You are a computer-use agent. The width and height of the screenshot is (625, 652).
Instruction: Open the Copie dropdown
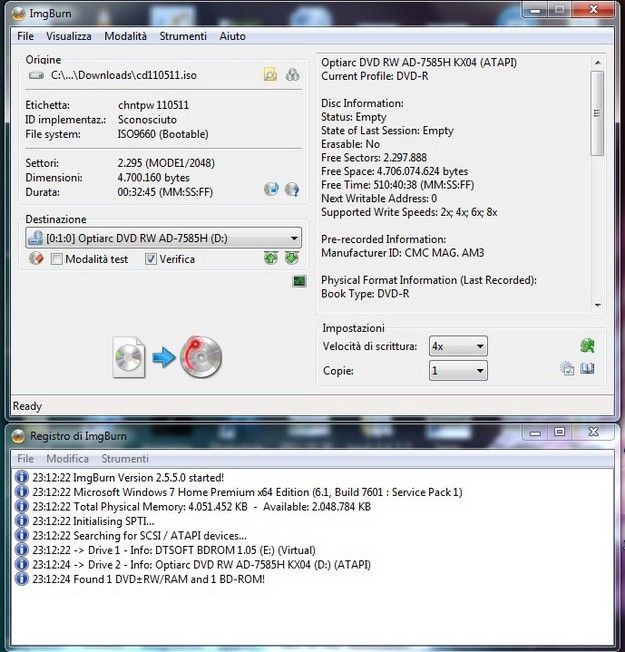pyautogui.click(x=480, y=370)
